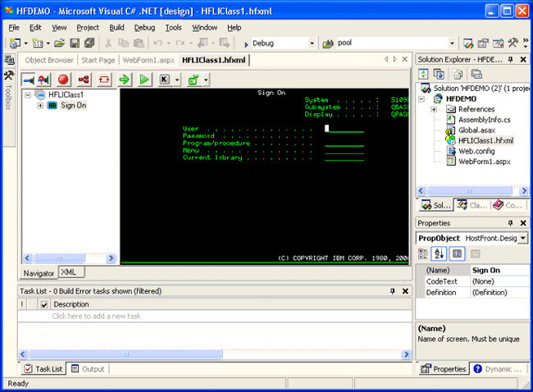Click the red screen sync icon
The height and width of the screenshot is (392, 533).
[104, 80]
